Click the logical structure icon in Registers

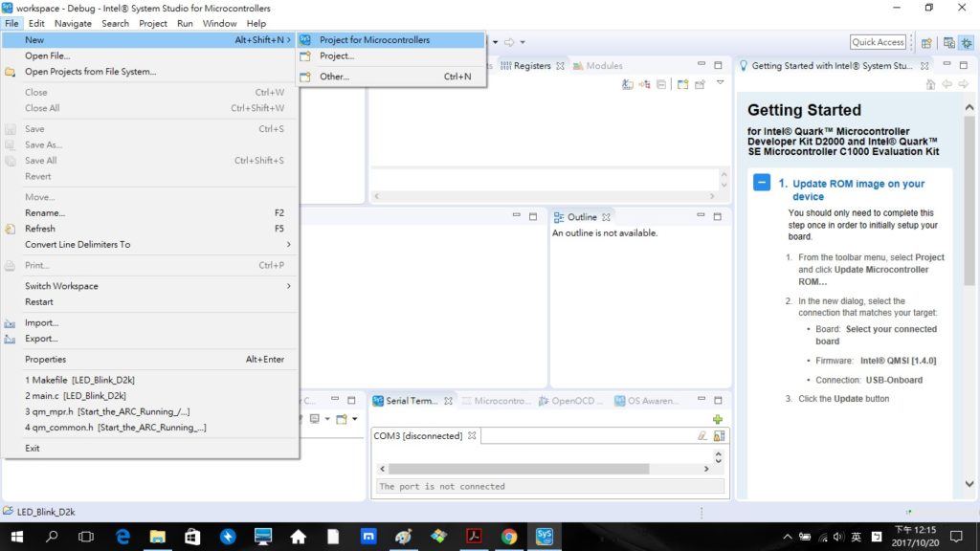644,84
